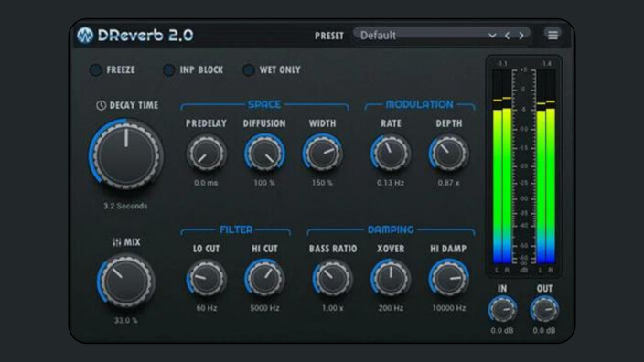This screenshot has width=644, height=362.
Task: Click the 0.0 dB value under IN
Action: click(x=502, y=330)
